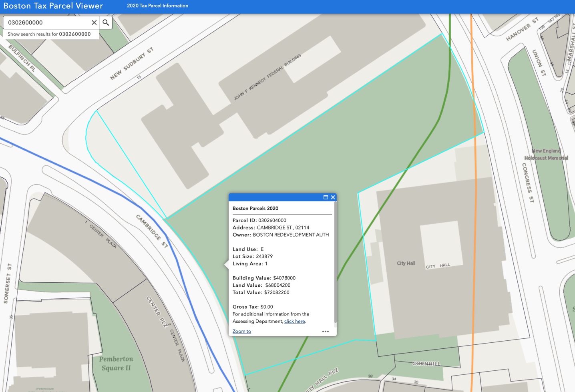The height and width of the screenshot is (392, 575).
Task: Close the Boston Parcels 2020 popup
Action: 333,197
